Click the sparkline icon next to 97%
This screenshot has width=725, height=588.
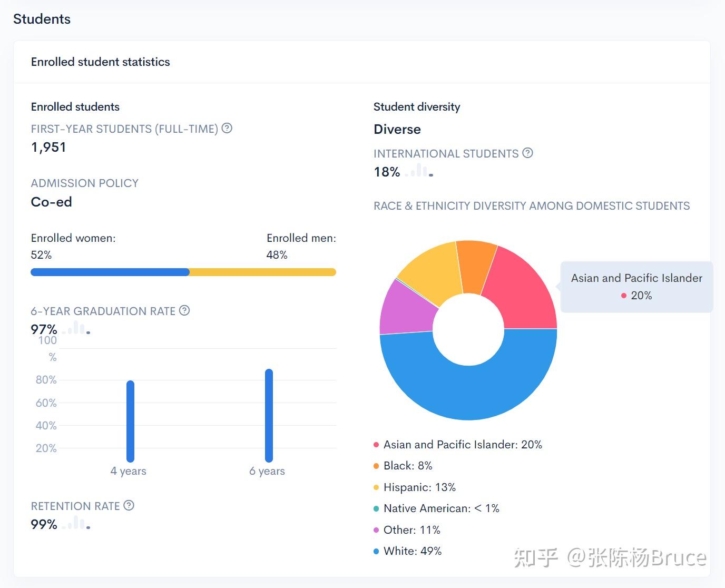(75, 328)
